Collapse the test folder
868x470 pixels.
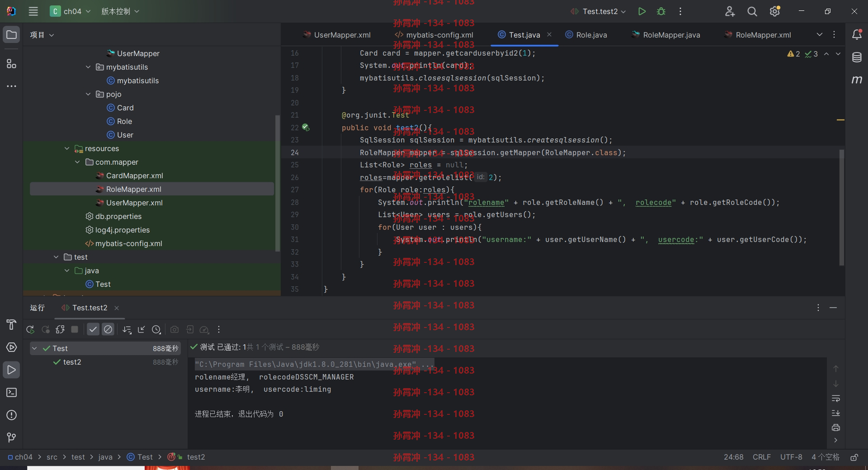[56, 257]
